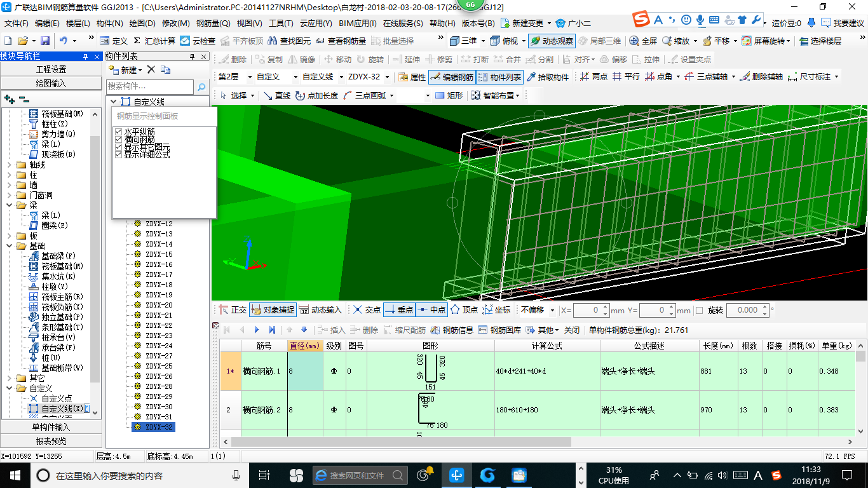Click 全屏 full screen view
868x488 pixels.
pos(643,41)
